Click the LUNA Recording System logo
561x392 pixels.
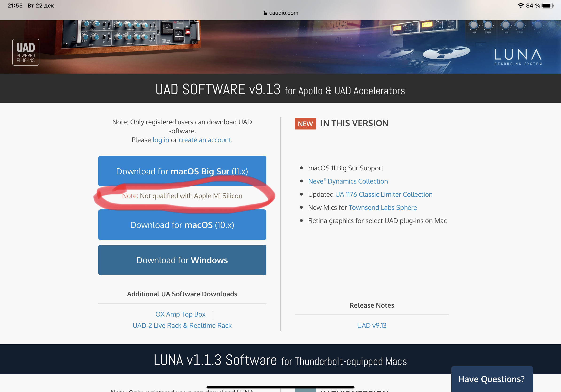pyautogui.click(x=518, y=57)
